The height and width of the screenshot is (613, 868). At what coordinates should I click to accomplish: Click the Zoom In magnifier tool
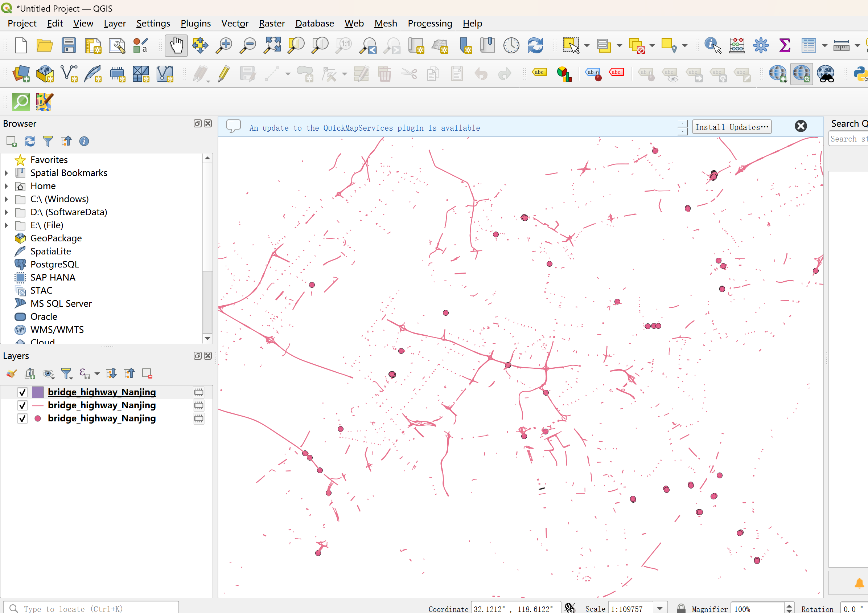tap(224, 45)
